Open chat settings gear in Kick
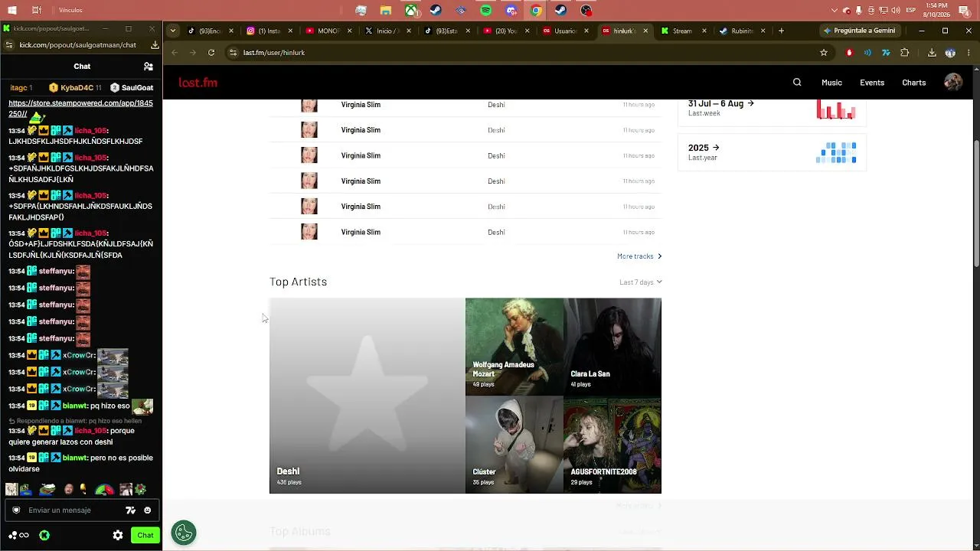Viewport: 980px width, 551px height. pos(118,536)
